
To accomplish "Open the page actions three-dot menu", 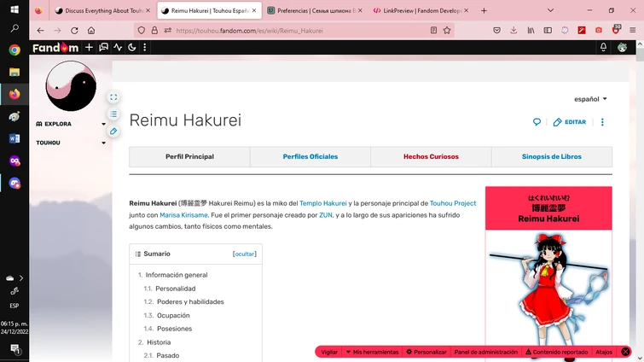I will pyautogui.click(x=602, y=122).
